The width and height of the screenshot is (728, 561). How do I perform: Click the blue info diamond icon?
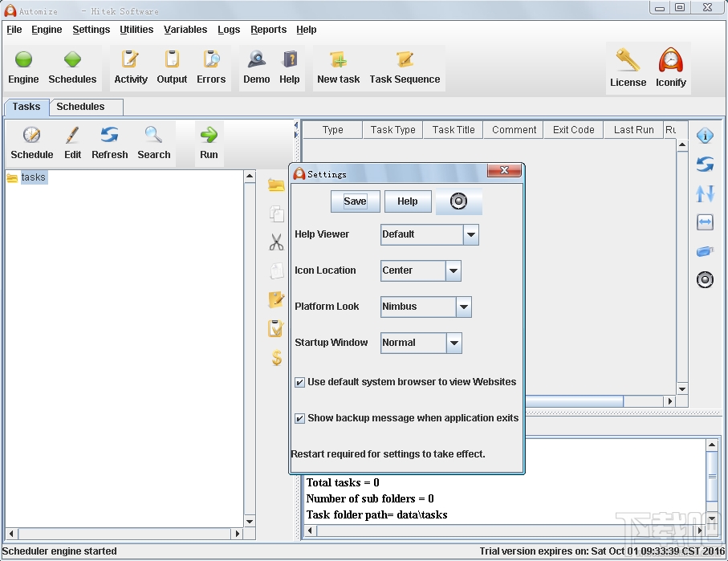705,136
